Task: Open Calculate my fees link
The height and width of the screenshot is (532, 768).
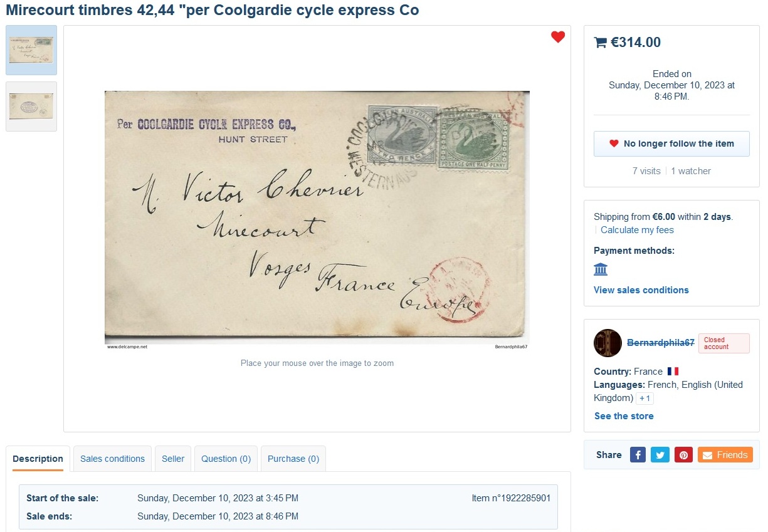Action: pos(637,230)
